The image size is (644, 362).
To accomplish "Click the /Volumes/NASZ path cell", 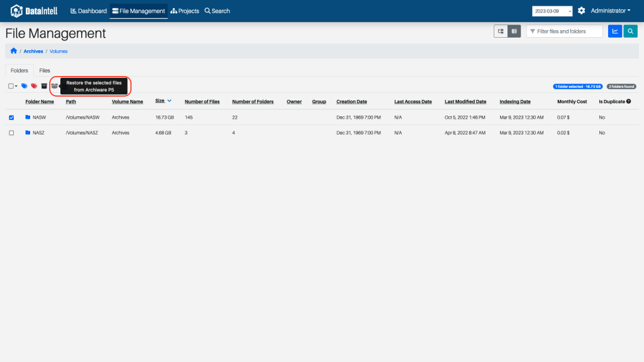I will (x=82, y=133).
